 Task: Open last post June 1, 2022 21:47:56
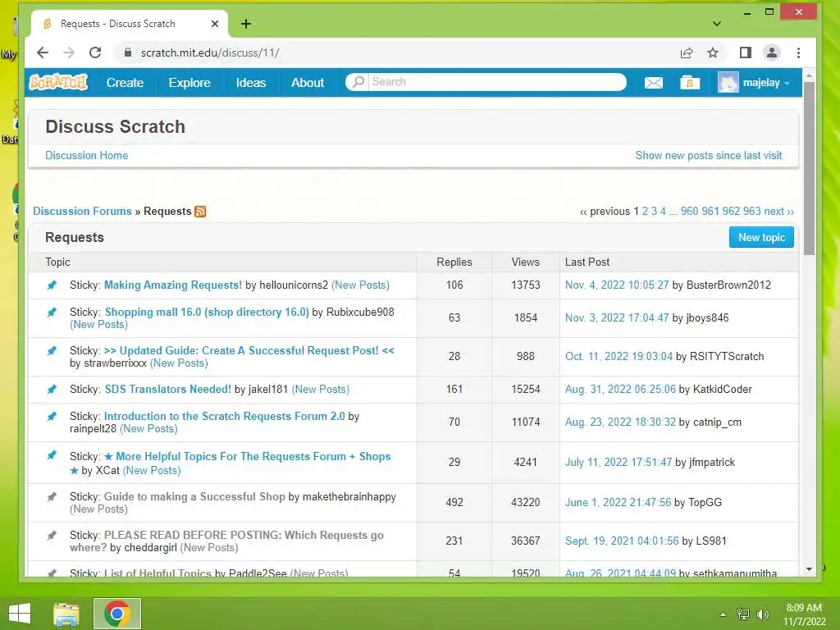pyautogui.click(x=618, y=503)
